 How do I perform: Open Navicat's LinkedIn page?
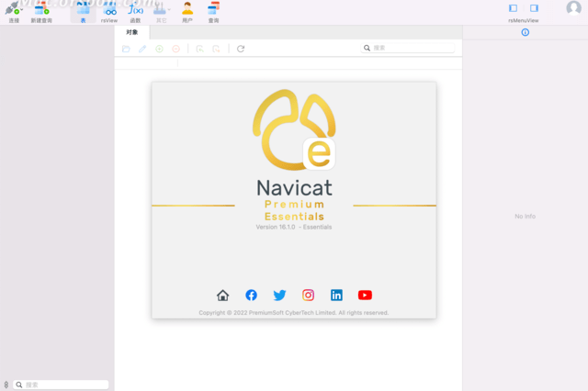336,296
